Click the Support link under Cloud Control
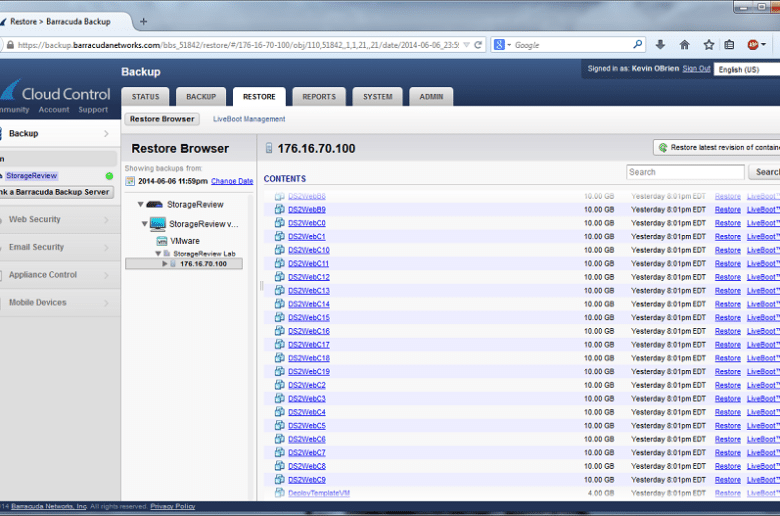Image resolution: width=780 pixels, height=516 pixels. 93,109
